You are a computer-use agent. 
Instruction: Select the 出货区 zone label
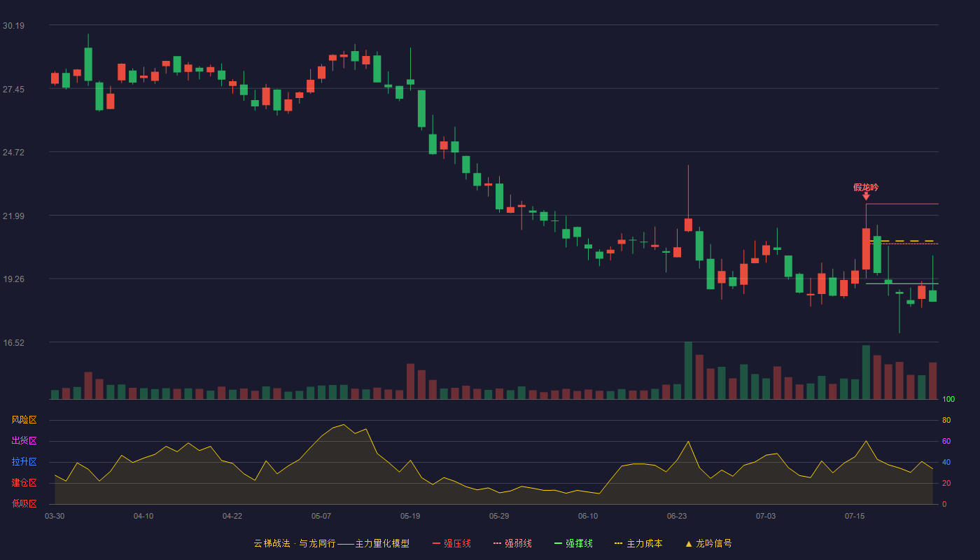click(x=24, y=441)
